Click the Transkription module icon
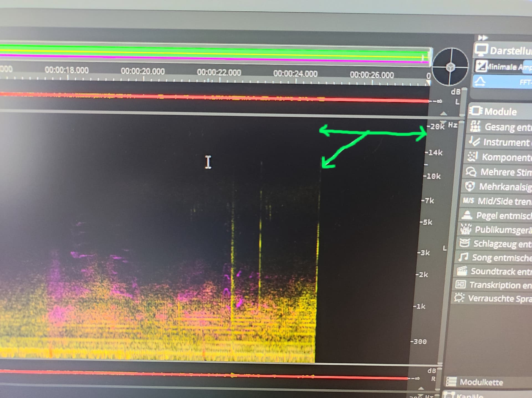532x398 pixels. 461,284
